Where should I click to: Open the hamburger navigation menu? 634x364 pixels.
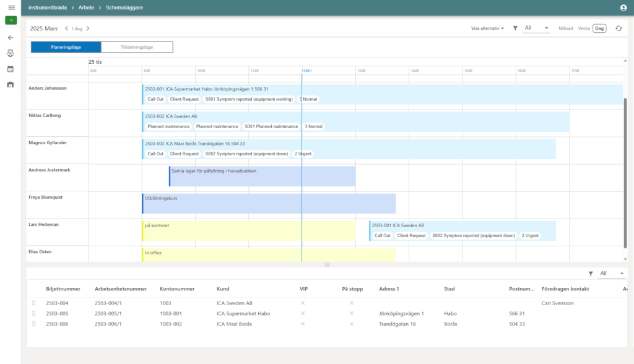point(11,7)
